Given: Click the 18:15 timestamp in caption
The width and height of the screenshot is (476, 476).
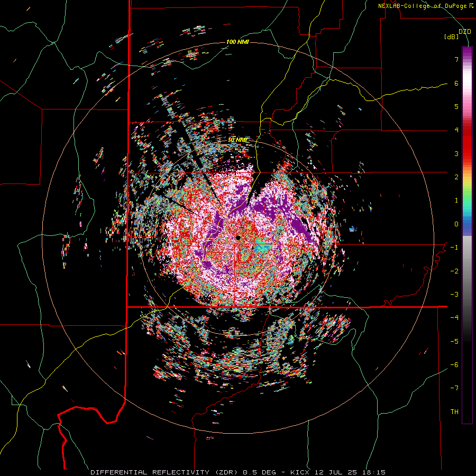Looking at the screenshot, I should (375, 472).
